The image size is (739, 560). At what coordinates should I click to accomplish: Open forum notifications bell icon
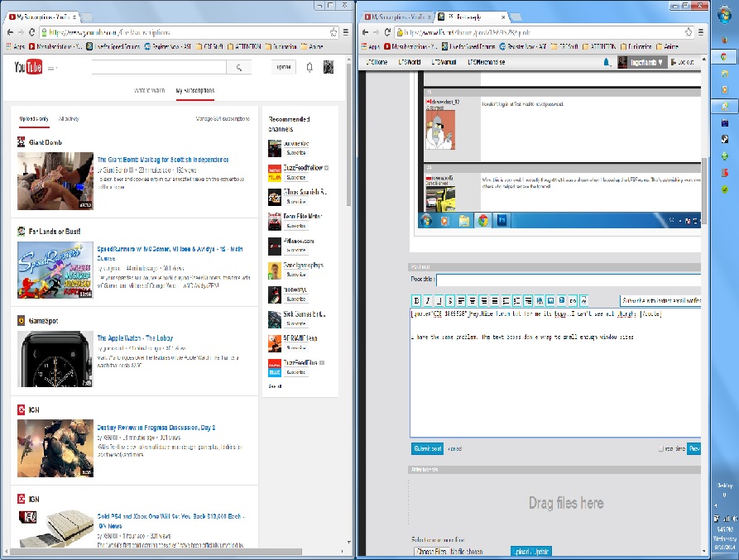[x=607, y=62]
